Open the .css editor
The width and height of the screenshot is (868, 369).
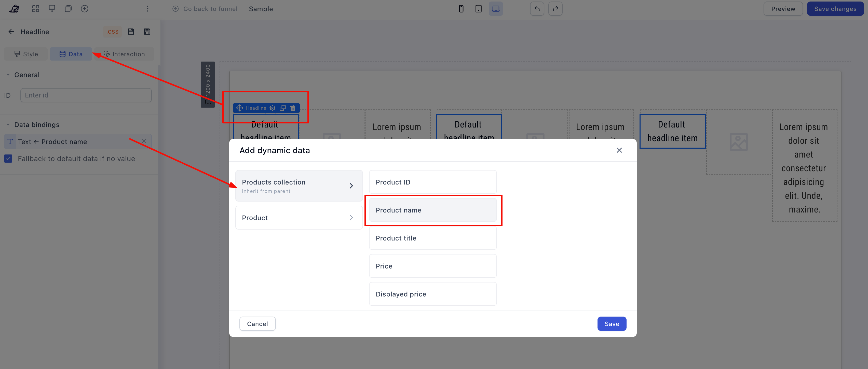[x=112, y=32]
